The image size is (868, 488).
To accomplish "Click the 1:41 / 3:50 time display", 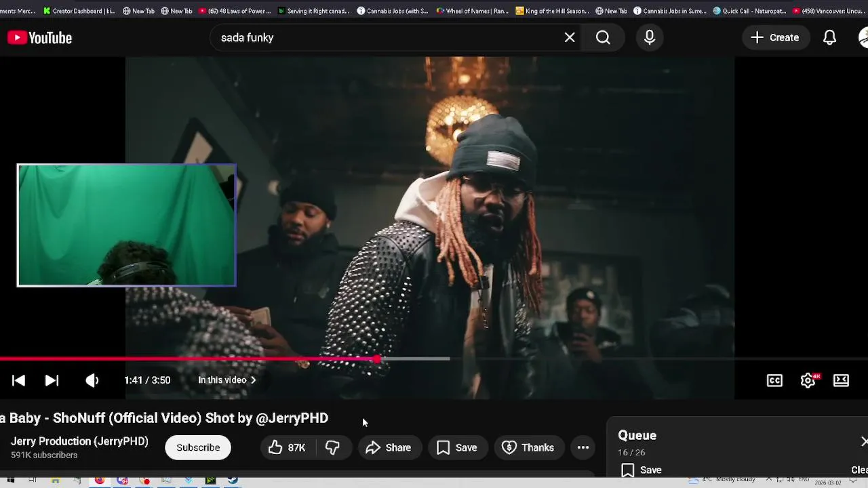I will [147, 380].
